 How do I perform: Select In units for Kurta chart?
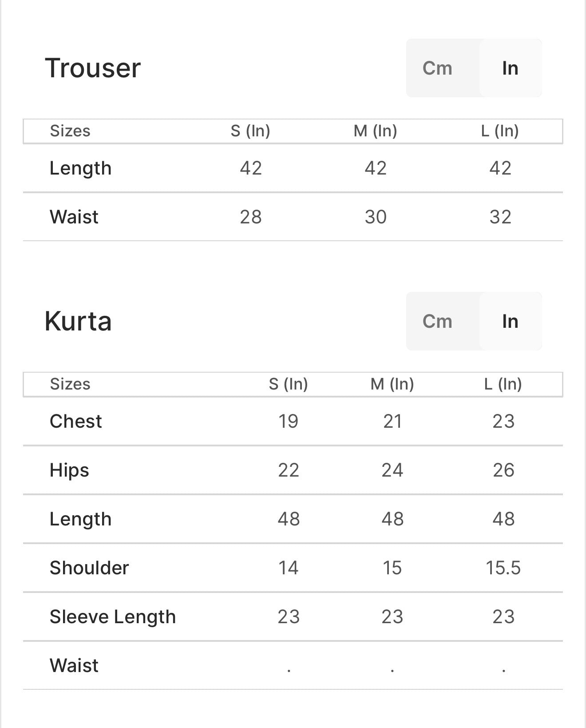pyautogui.click(x=510, y=321)
